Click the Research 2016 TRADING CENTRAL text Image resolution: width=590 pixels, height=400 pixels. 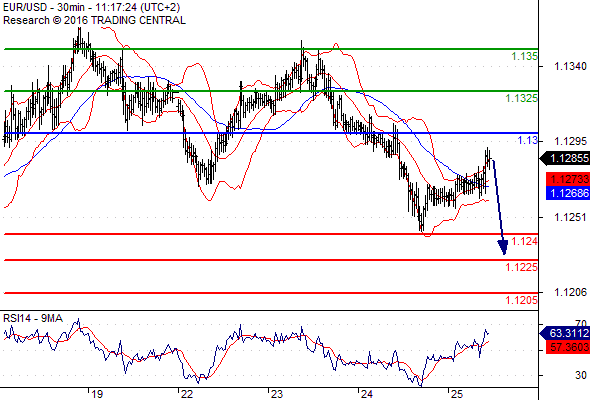coord(94,20)
